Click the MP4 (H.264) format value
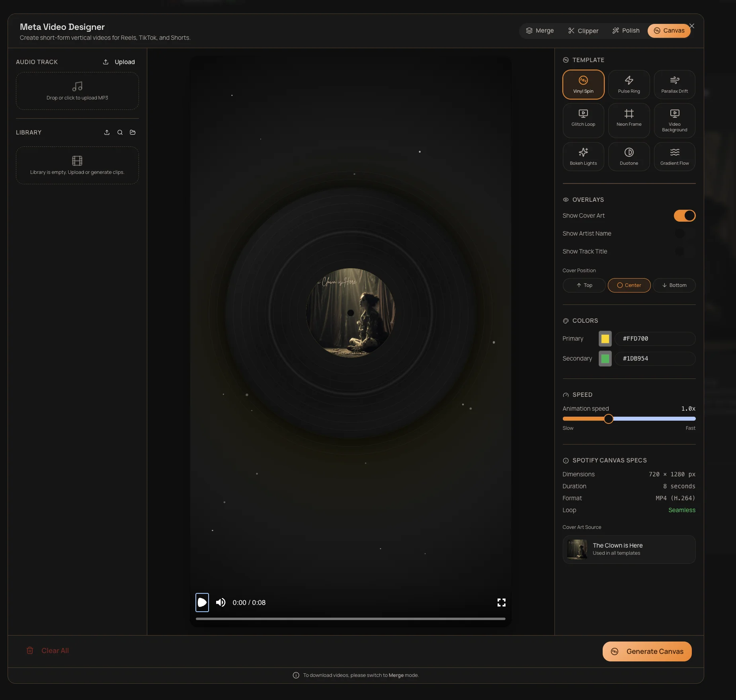This screenshot has width=736, height=700. 675,498
